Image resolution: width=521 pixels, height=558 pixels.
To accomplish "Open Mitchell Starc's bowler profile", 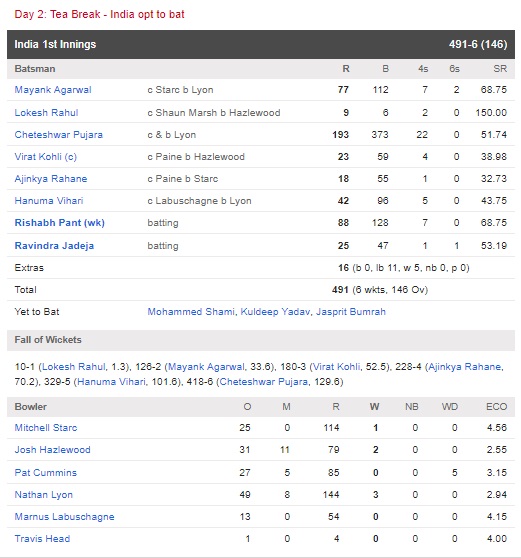I will (46, 428).
